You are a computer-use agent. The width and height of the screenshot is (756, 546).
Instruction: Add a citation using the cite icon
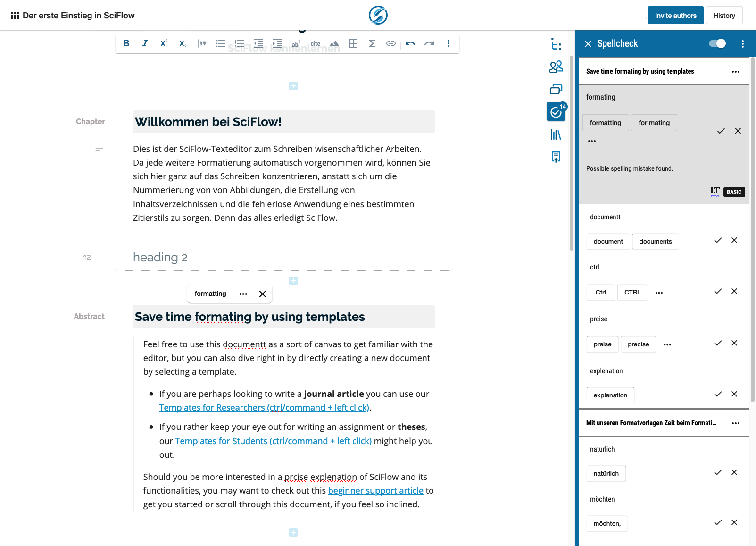tap(315, 43)
